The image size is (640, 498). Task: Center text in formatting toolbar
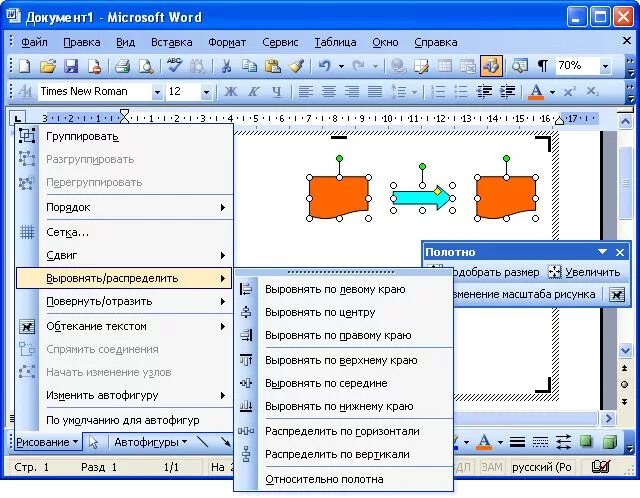coord(329,91)
